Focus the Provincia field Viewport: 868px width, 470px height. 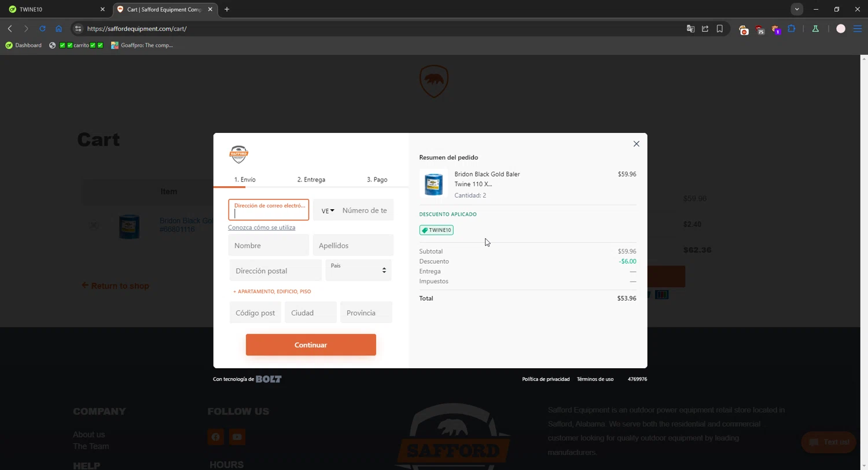[x=366, y=313]
